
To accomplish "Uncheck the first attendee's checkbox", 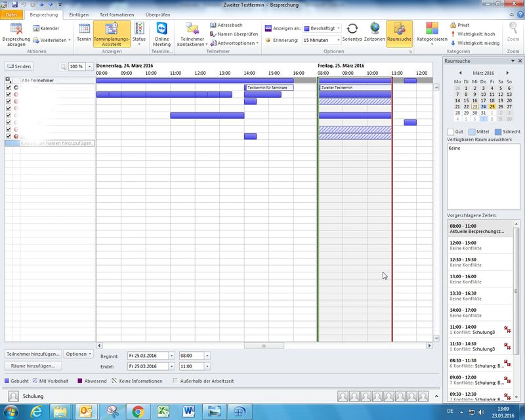I will (x=9, y=87).
